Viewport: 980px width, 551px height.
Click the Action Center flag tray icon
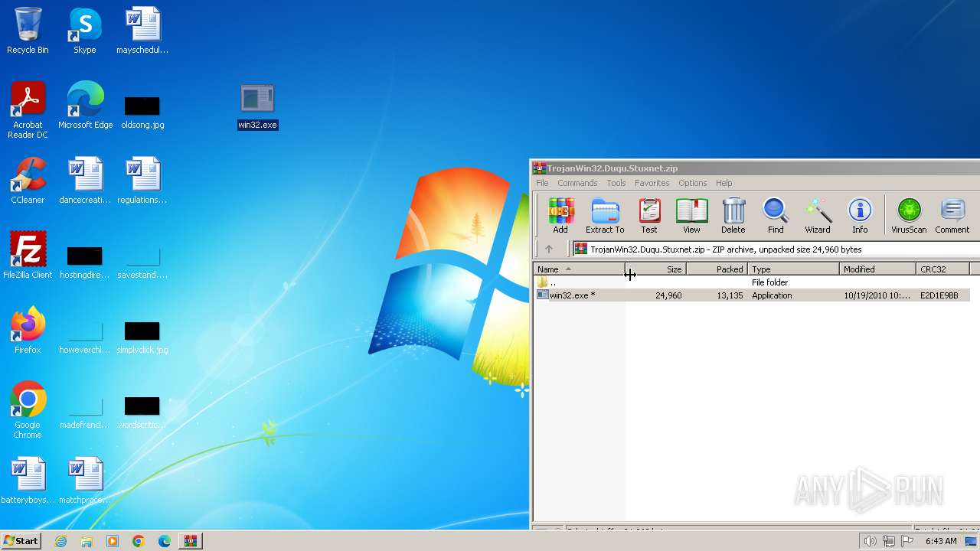(x=908, y=541)
